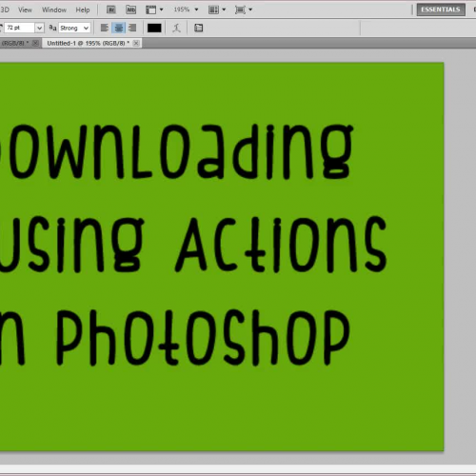Launch Adobe Bridge from the Br icon
Viewport: 476px width, 476px height.
click(110, 10)
